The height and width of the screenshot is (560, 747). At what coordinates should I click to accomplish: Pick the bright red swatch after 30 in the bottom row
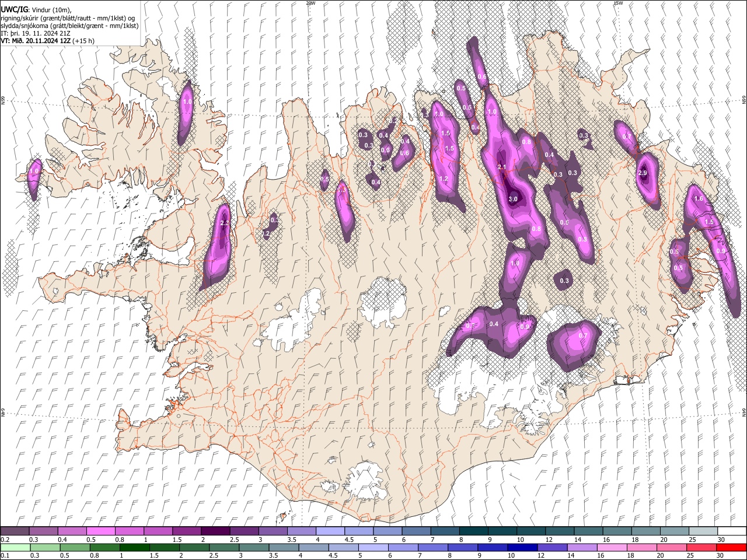click(731, 547)
